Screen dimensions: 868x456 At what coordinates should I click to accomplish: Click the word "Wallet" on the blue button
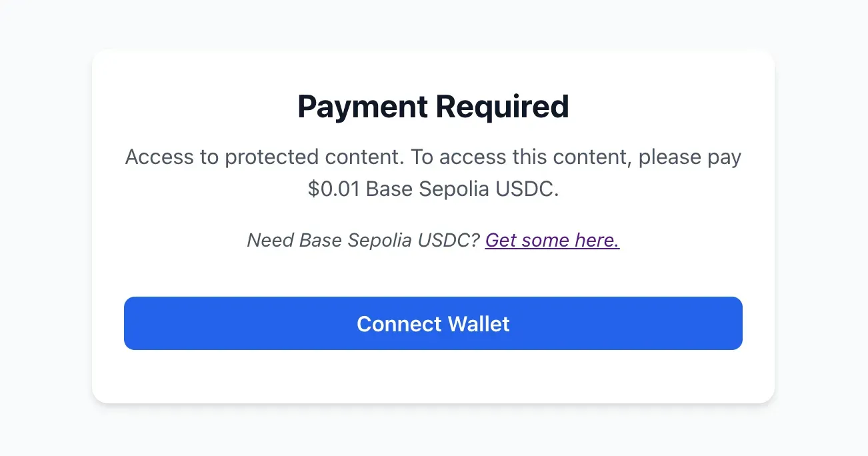tap(479, 323)
